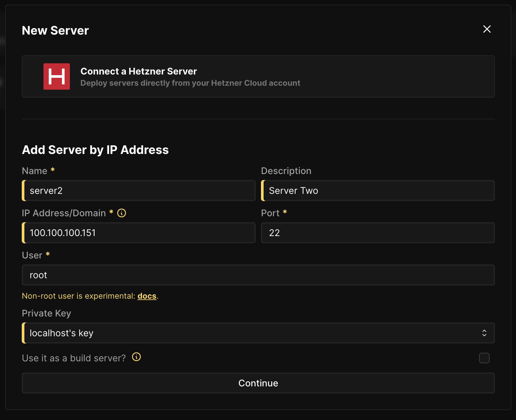Click the IP address field 100.100.100.151
The width and height of the screenshot is (516, 420).
[139, 233]
